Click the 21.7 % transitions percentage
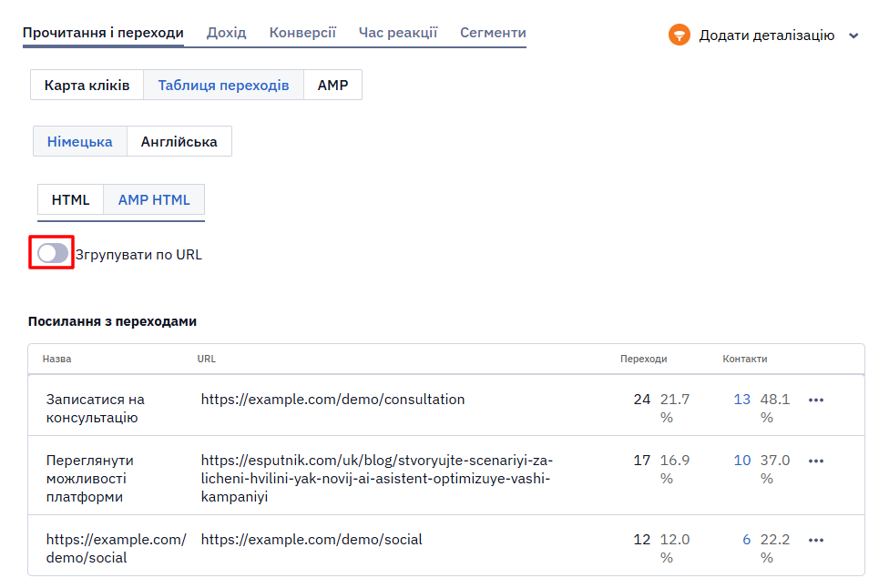 point(675,409)
